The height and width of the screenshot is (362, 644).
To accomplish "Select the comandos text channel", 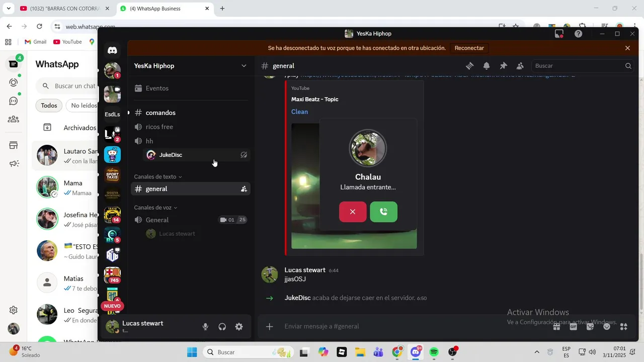I will point(191,113).
